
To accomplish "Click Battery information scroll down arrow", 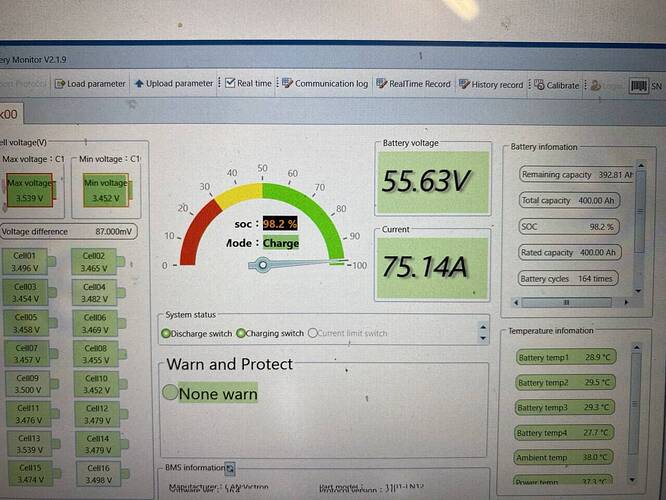I will tap(638, 291).
